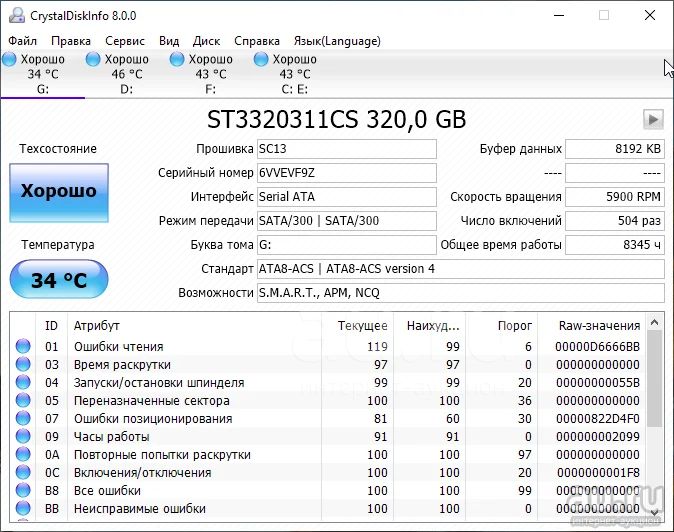Select disk G: tab at 34 °C
The image size is (674, 532).
tap(42, 74)
